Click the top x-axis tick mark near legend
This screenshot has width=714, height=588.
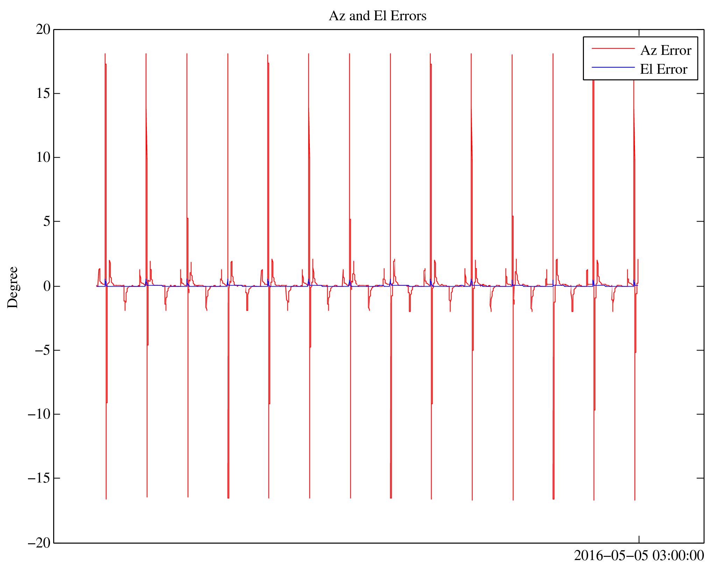click(x=639, y=32)
